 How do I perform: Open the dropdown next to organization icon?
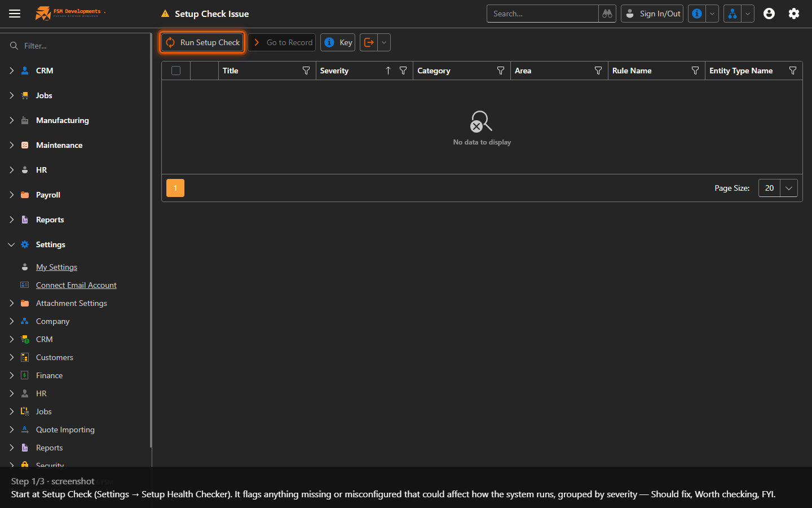748,14
